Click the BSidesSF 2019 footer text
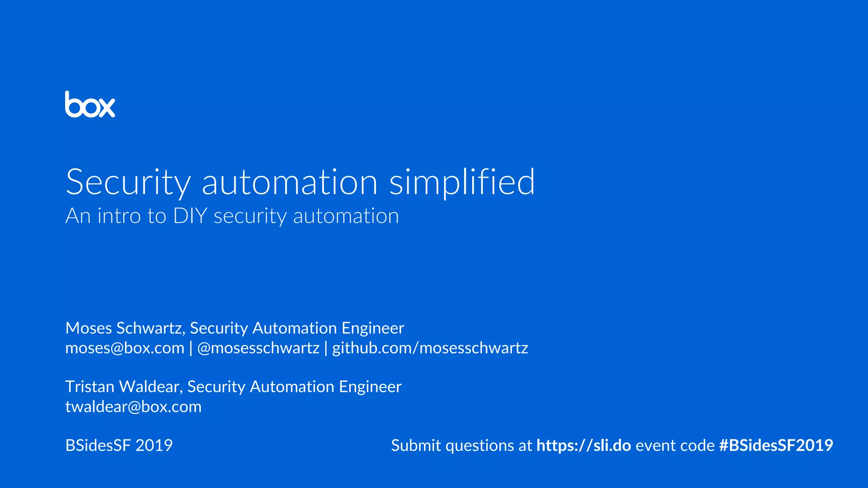This screenshot has width=868, height=488. coord(119,446)
